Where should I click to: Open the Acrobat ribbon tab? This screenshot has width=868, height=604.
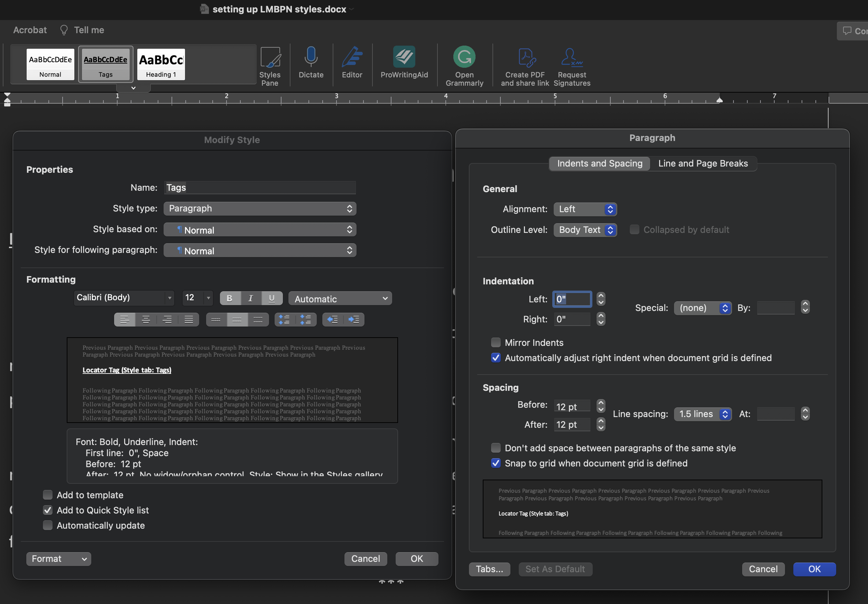30,30
